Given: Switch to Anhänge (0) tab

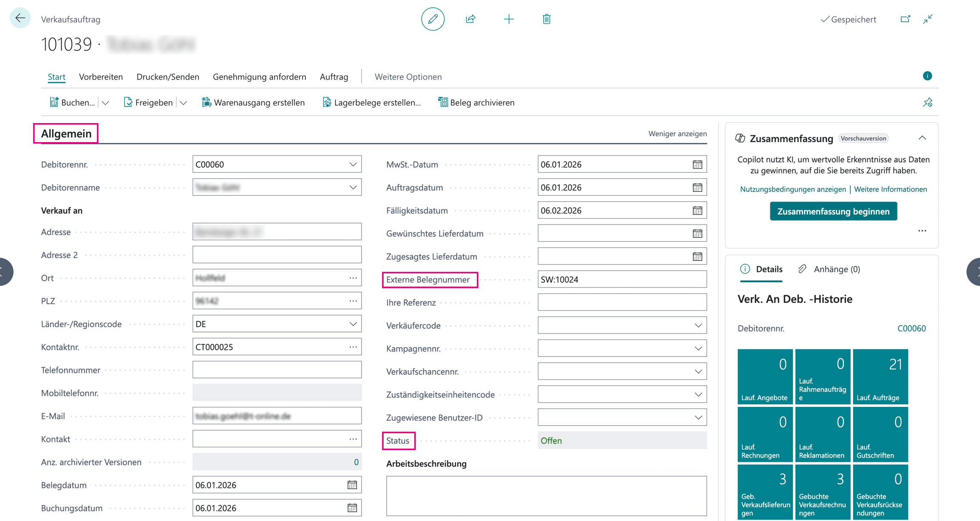Looking at the screenshot, I should pyautogui.click(x=829, y=269).
